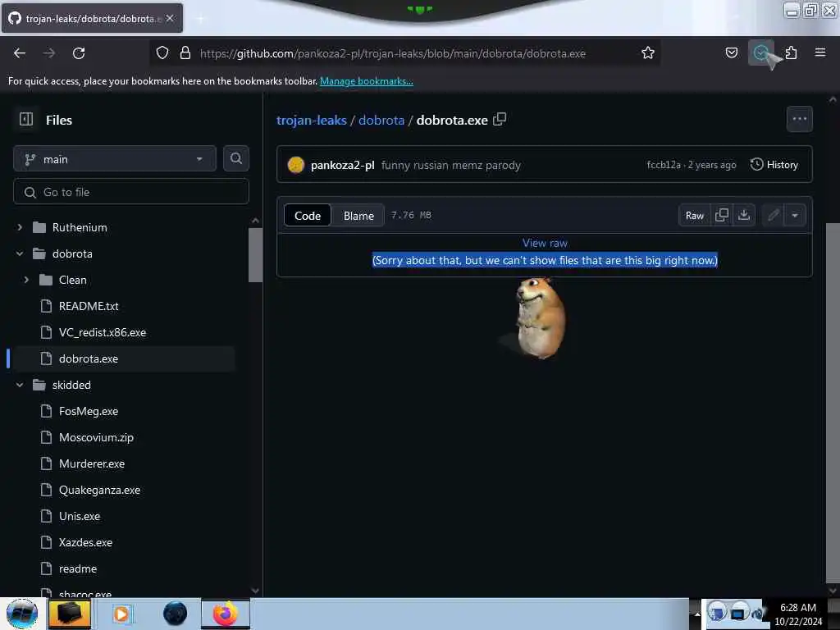Click the pankoza2-pl avatar image
Viewport: 840px width, 630px height.
pyautogui.click(x=295, y=165)
